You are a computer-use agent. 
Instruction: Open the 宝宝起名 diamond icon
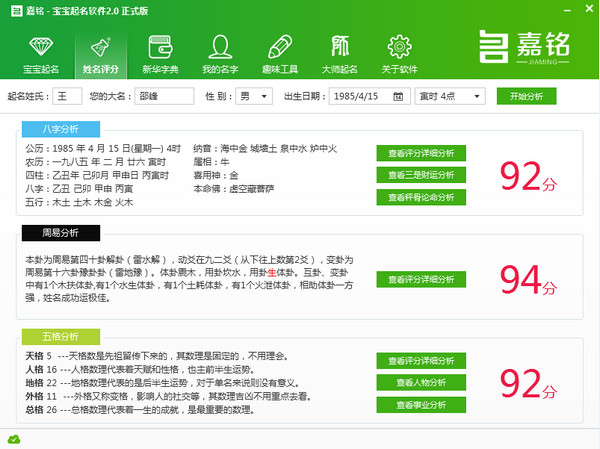click(x=41, y=48)
